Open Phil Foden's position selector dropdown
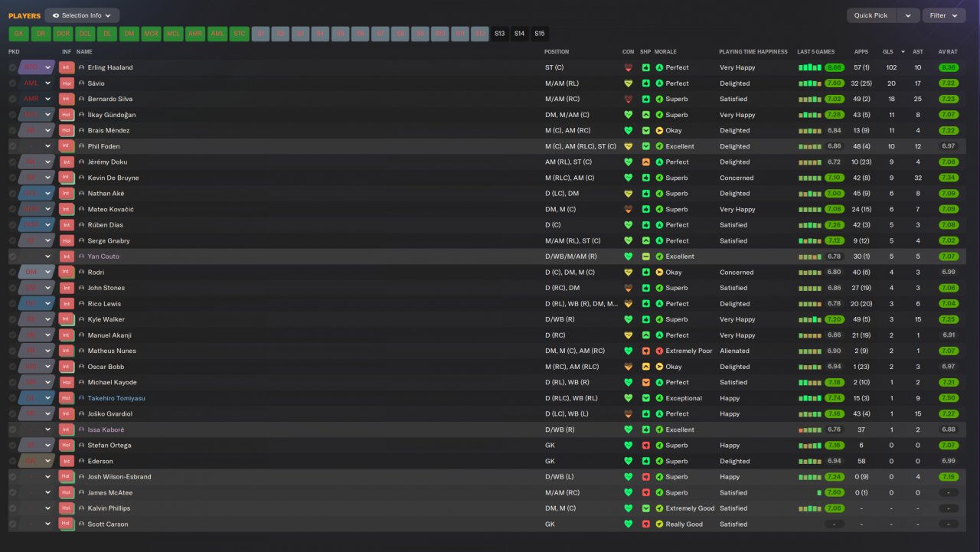 coord(47,146)
